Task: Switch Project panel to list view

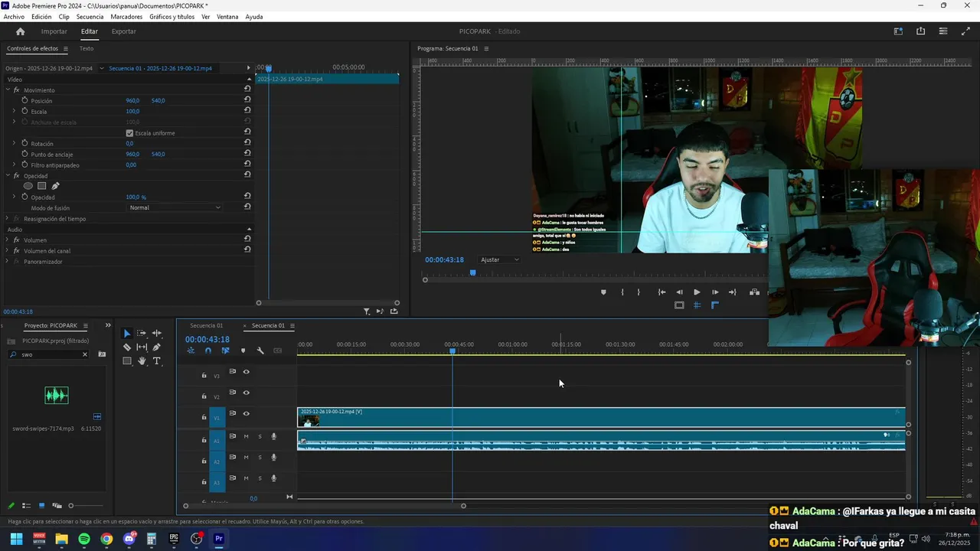Action: [26, 506]
